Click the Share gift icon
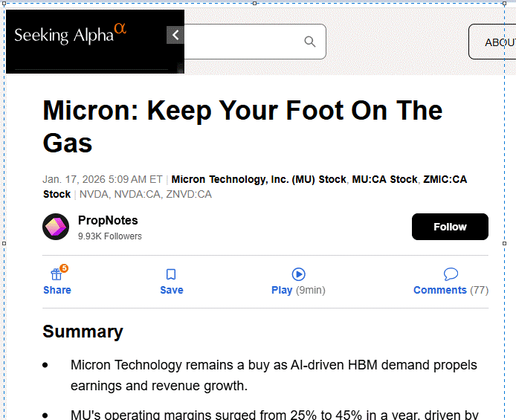516x420 pixels. point(57,274)
